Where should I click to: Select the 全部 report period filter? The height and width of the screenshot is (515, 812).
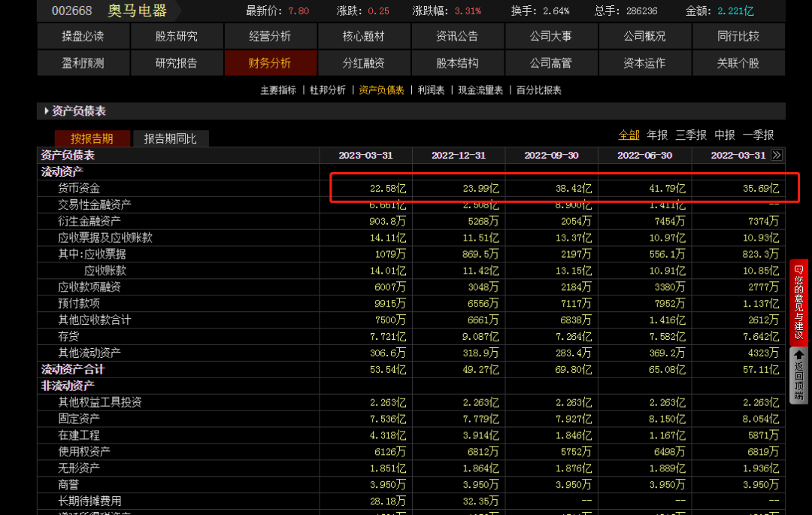pyautogui.click(x=629, y=135)
